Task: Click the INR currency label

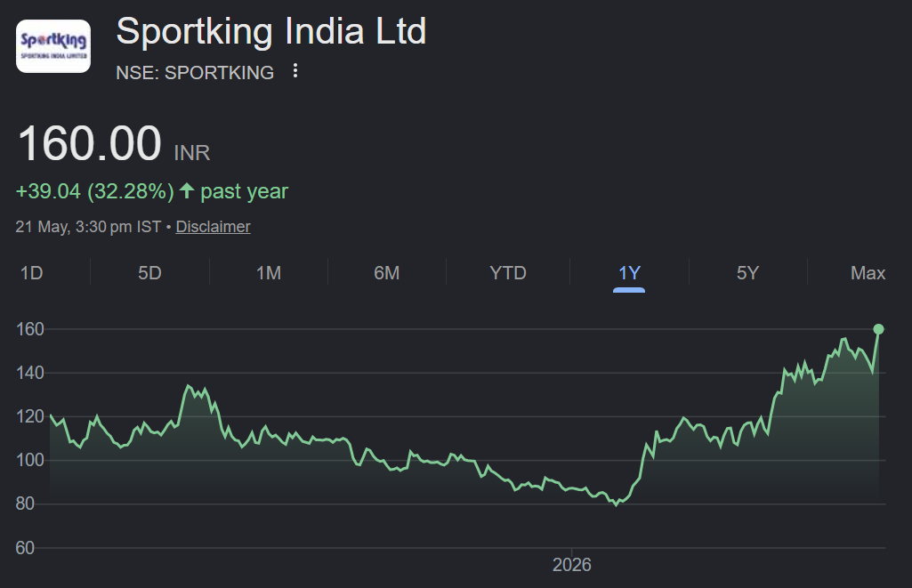Action: 192,153
